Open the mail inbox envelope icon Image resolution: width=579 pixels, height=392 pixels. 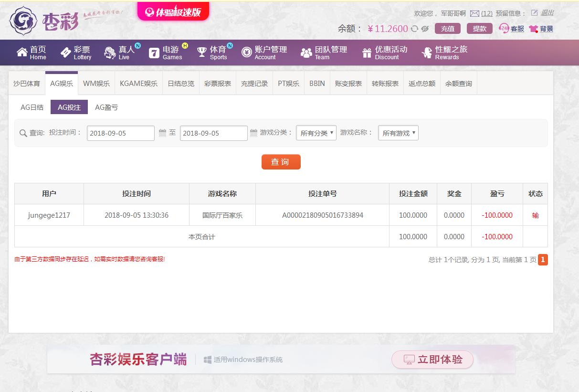[x=475, y=13]
